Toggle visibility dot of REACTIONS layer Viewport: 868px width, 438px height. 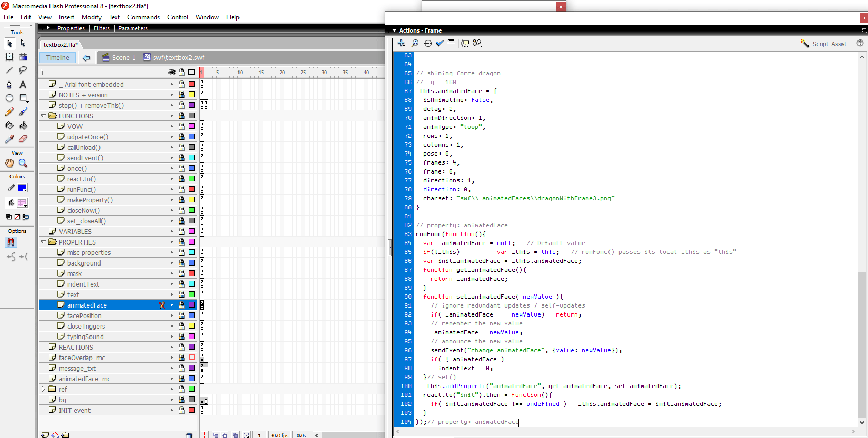[172, 347]
